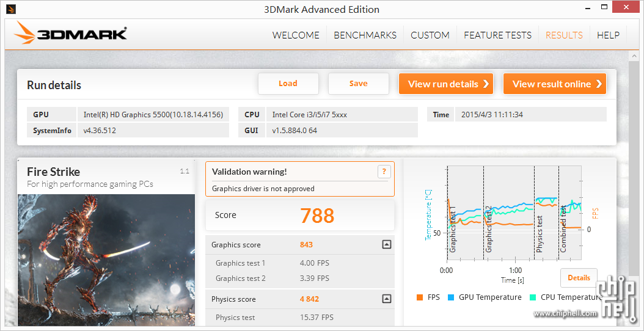Click the Physics score value 4 842
This screenshot has width=644, height=331.
(309, 299)
